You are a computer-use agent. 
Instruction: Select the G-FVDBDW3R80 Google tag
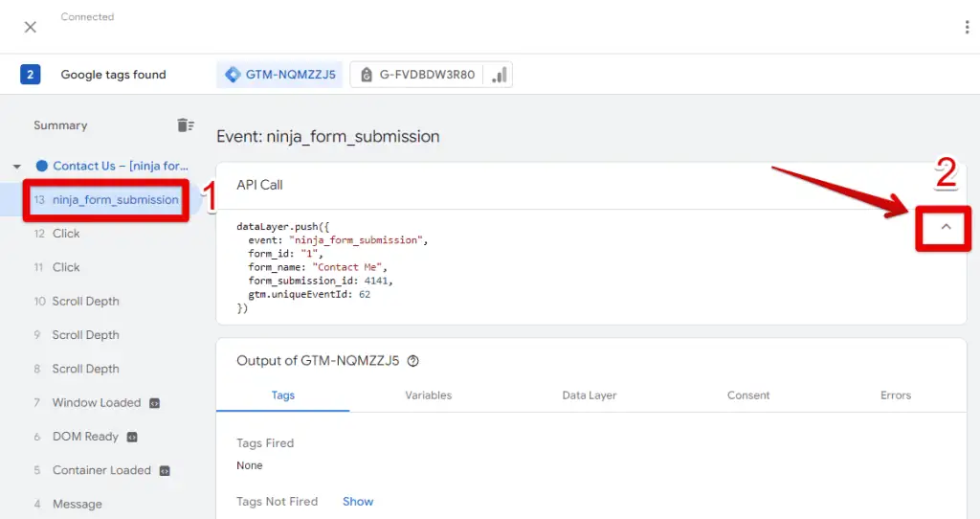(430, 75)
